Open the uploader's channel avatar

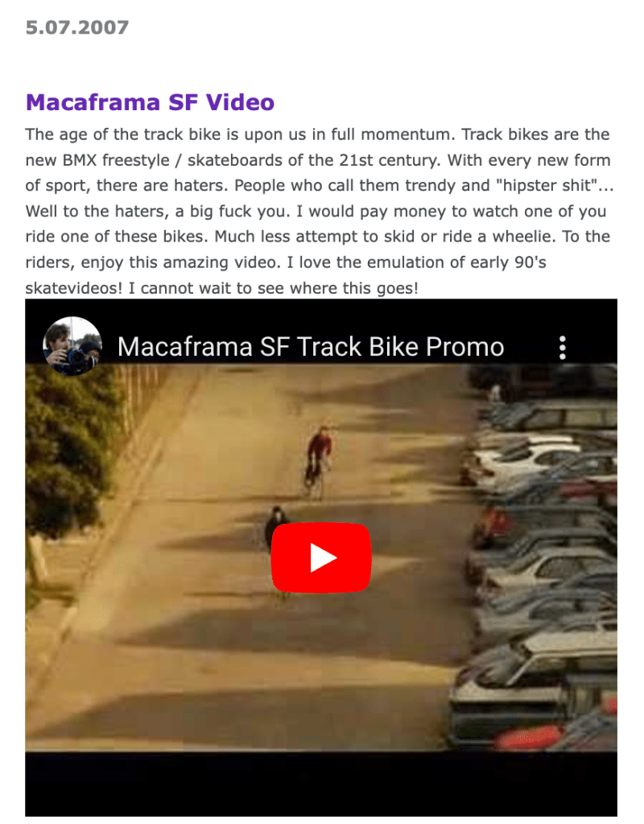[x=72, y=346]
